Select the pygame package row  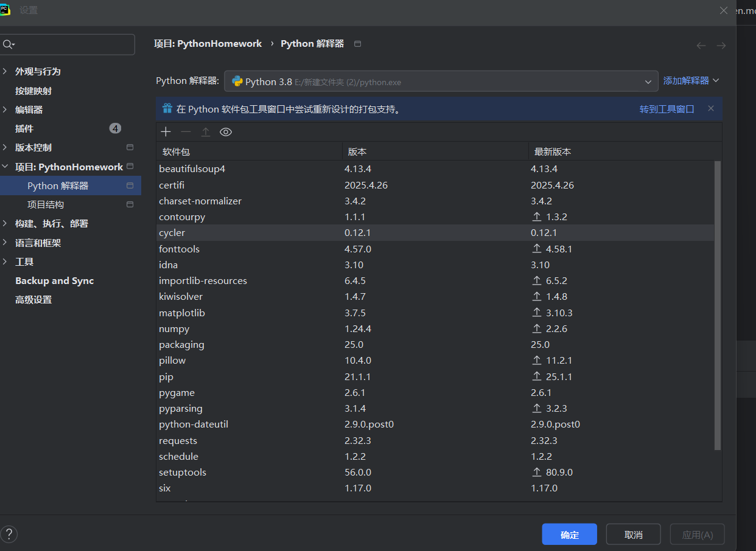pos(435,392)
